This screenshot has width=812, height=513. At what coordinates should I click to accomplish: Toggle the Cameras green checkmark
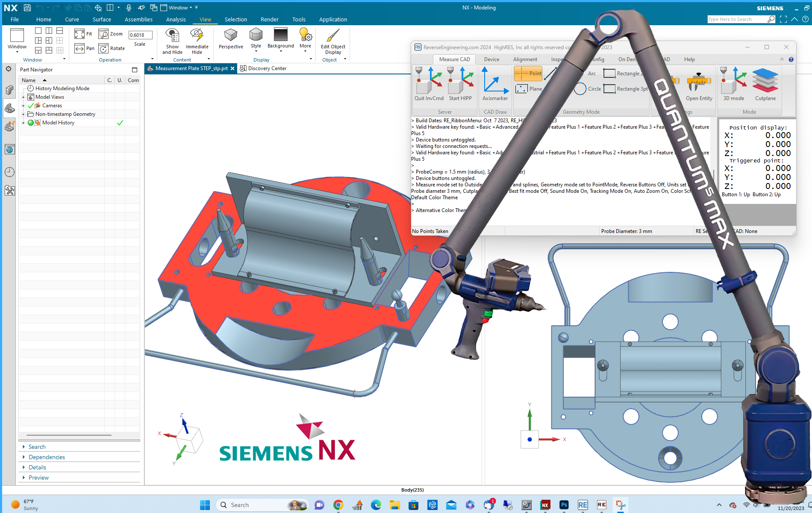click(x=31, y=106)
